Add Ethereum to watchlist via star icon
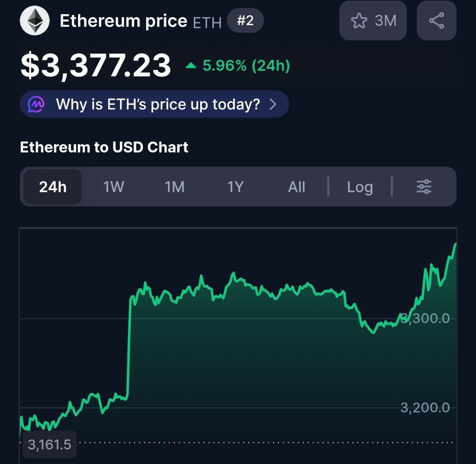The width and height of the screenshot is (476, 464). [359, 21]
